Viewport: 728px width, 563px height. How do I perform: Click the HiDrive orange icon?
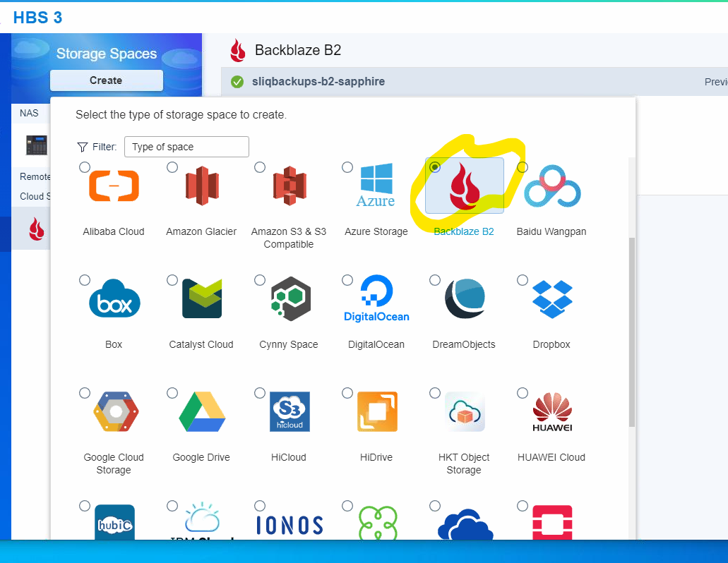(x=377, y=411)
